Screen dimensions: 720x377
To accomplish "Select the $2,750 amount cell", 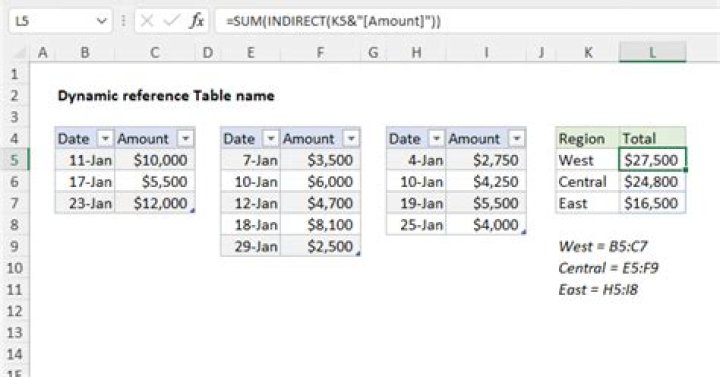I will click(x=486, y=160).
